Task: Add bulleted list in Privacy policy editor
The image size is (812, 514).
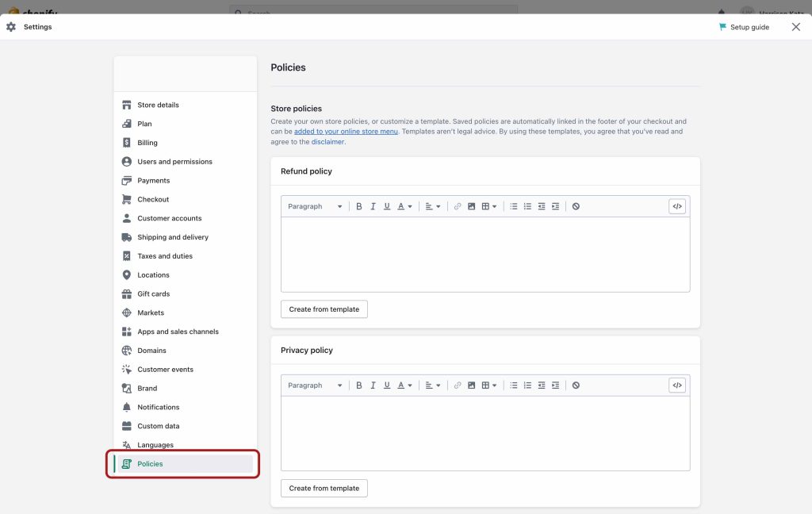Action: click(x=514, y=385)
